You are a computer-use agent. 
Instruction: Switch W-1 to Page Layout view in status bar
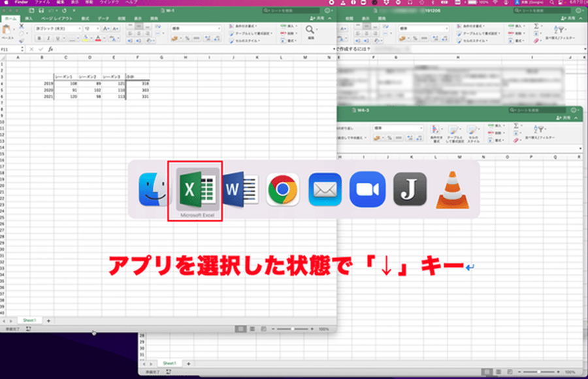252,329
